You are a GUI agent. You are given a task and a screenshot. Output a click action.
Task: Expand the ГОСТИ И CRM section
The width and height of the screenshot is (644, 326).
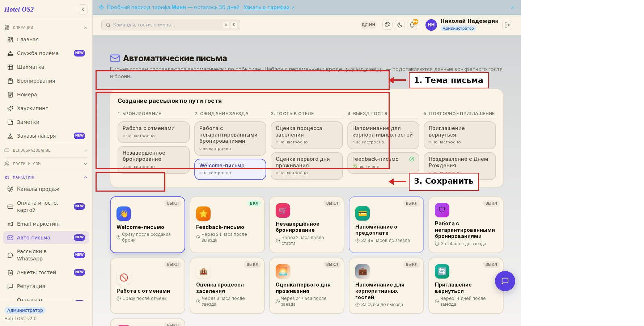[46, 164]
